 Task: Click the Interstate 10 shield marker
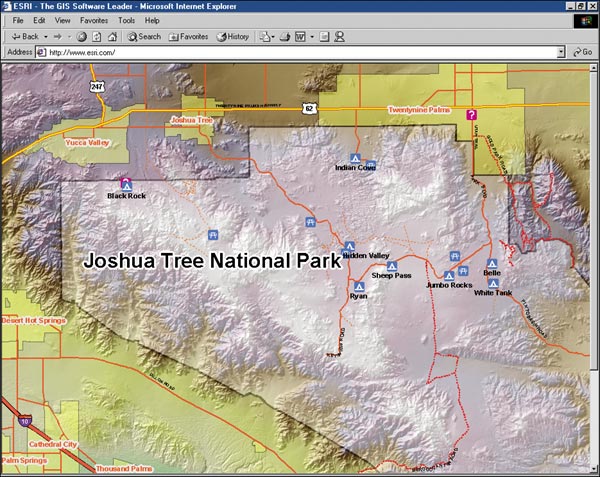[24, 421]
